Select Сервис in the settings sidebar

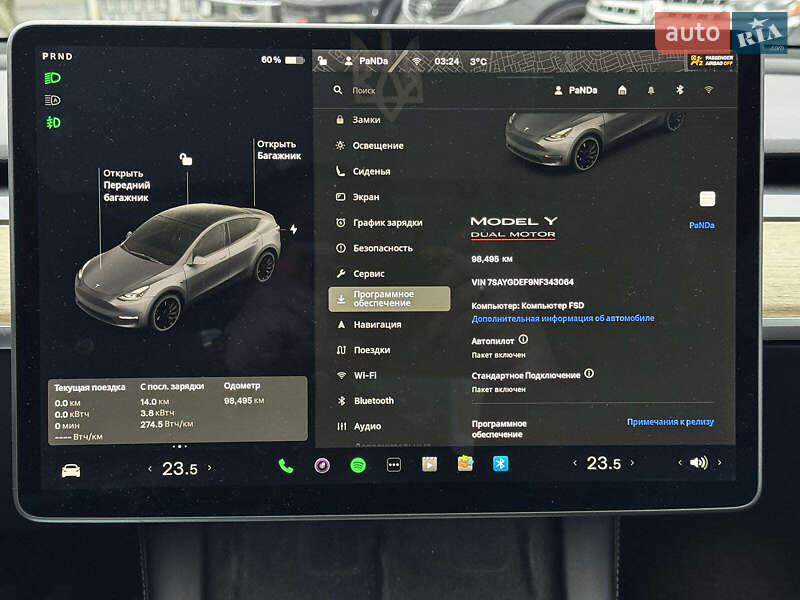tap(370, 272)
